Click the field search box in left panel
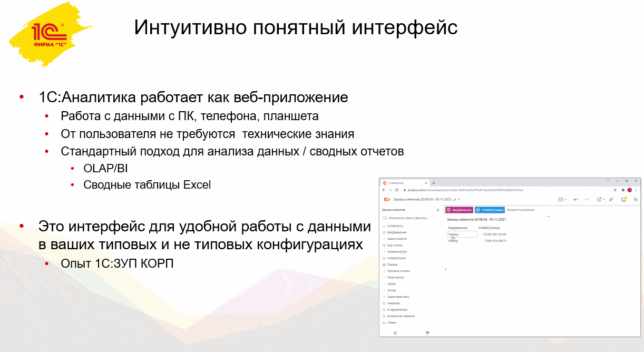This screenshot has height=352, width=644. (x=409, y=218)
